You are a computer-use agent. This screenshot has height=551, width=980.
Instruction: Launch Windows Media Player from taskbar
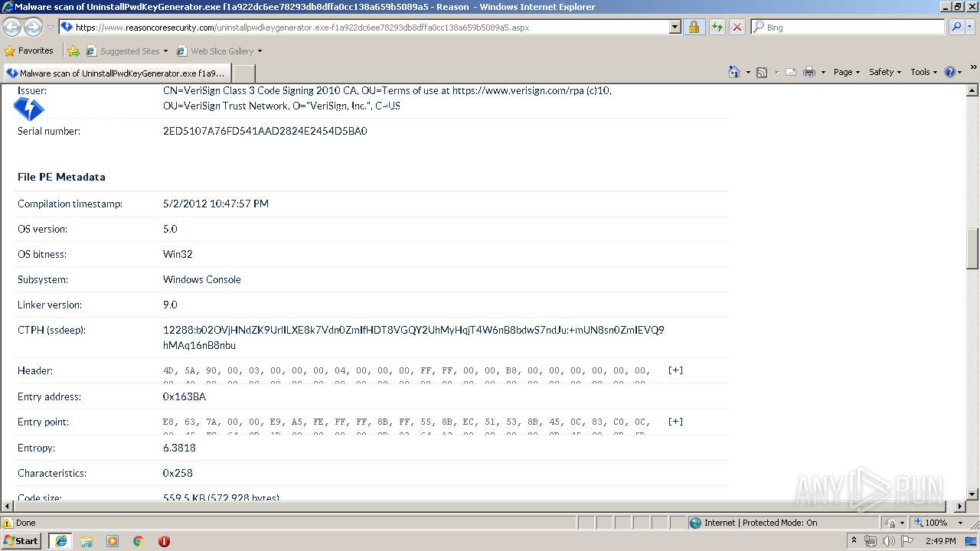(x=113, y=541)
